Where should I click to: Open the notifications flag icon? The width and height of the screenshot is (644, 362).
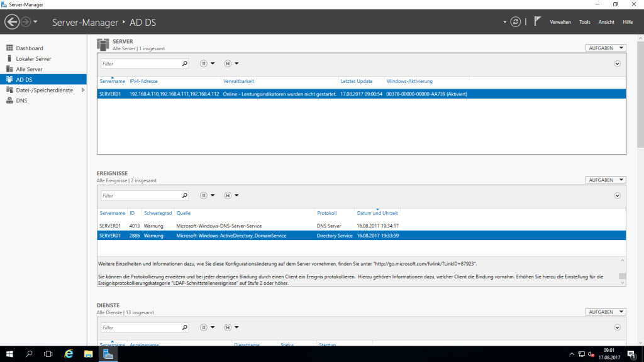[537, 21]
